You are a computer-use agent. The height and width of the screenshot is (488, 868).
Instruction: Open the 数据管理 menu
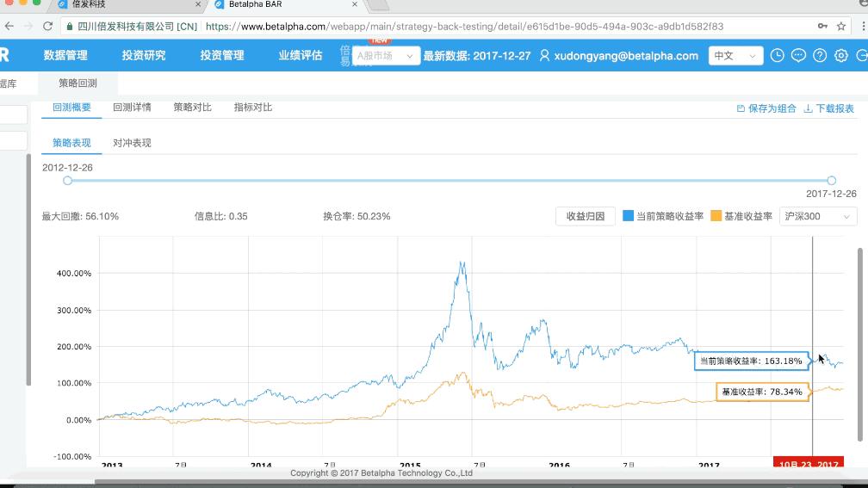pyautogui.click(x=65, y=55)
